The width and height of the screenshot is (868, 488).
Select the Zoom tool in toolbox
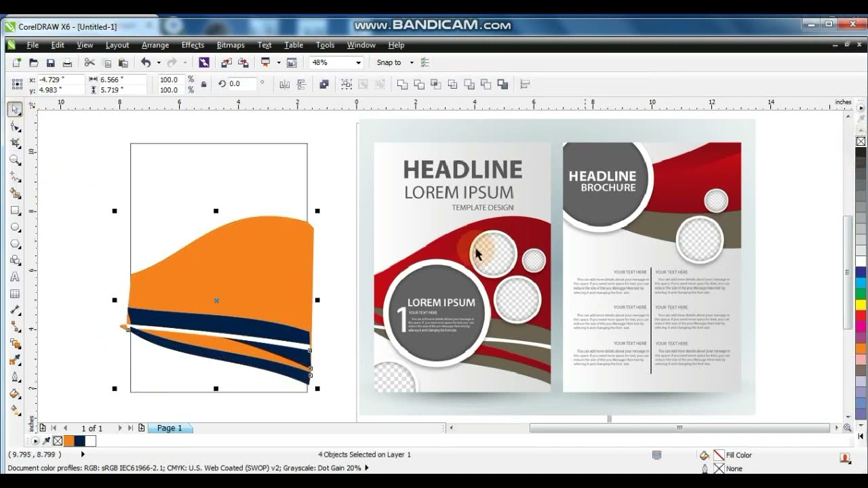15,160
